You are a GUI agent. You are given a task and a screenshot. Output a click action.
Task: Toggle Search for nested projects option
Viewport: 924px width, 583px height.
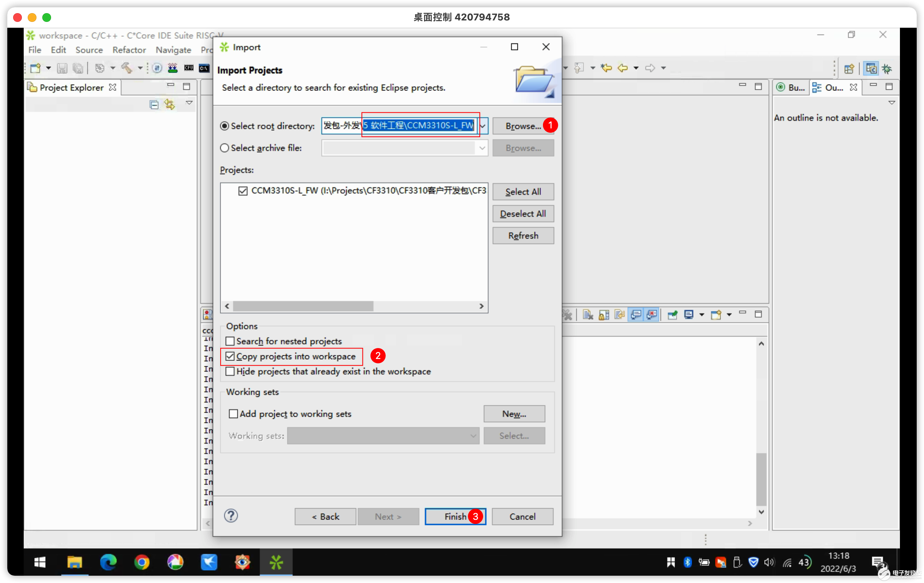(x=231, y=340)
